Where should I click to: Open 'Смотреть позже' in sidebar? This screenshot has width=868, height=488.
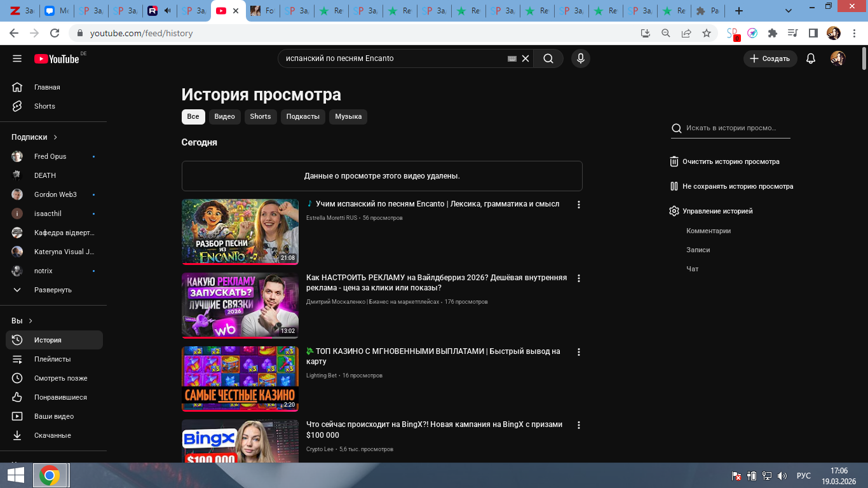point(53,378)
